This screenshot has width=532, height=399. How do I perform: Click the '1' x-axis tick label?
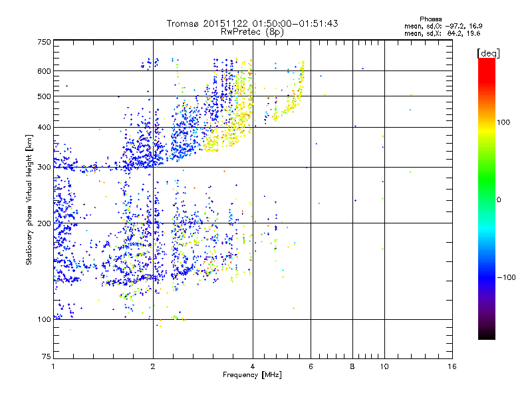pos(53,366)
